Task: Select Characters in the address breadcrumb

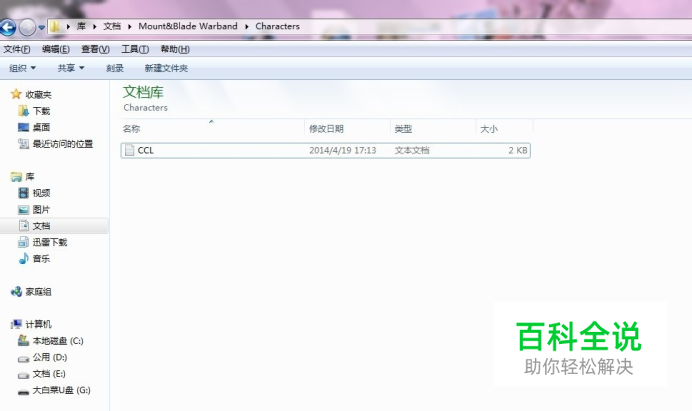Action: [x=278, y=26]
